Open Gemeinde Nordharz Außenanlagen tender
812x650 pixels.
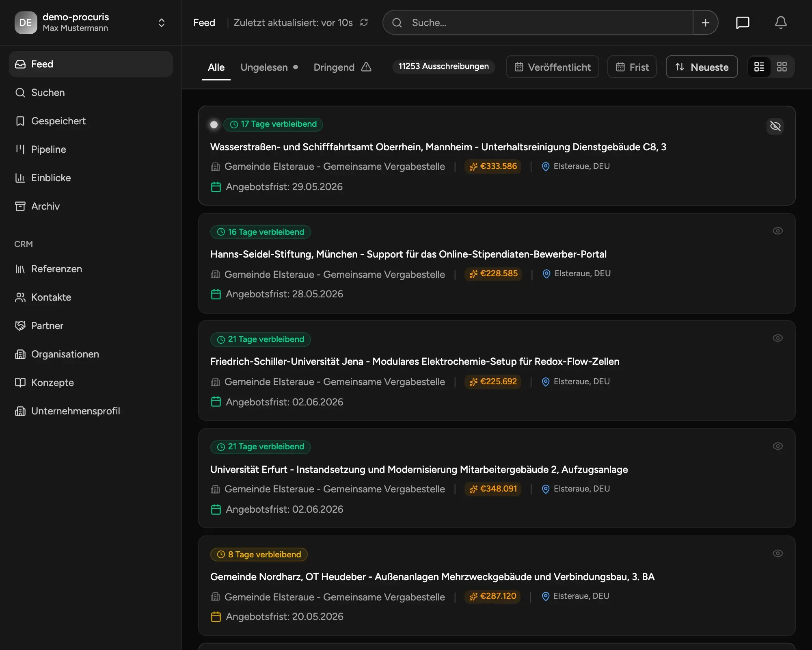tap(432, 577)
